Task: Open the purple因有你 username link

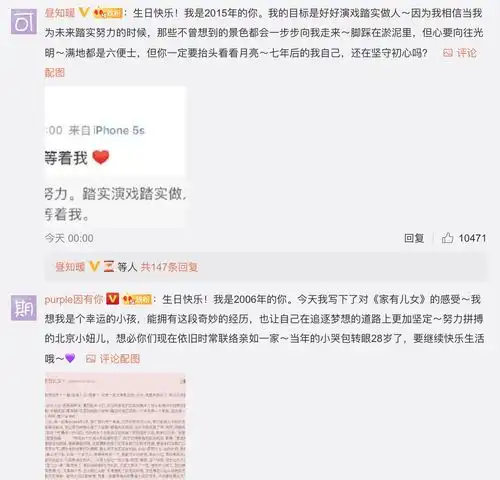Action: point(74,299)
